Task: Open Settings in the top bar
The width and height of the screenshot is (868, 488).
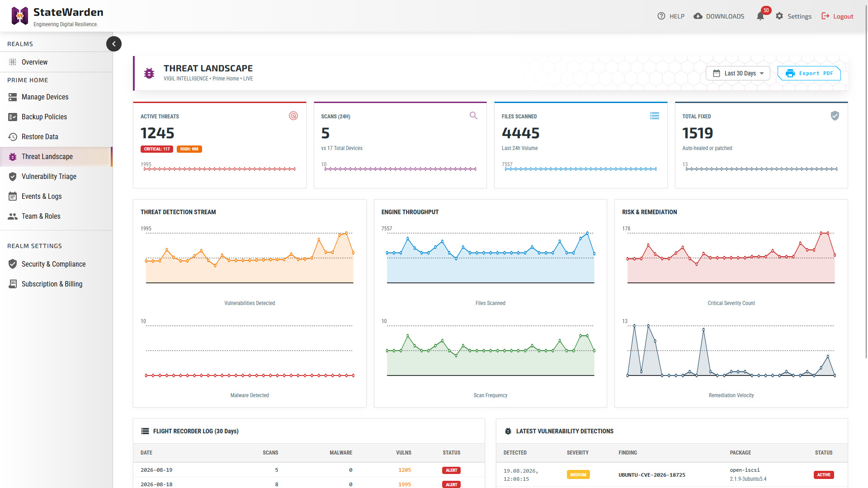Action: click(x=793, y=16)
